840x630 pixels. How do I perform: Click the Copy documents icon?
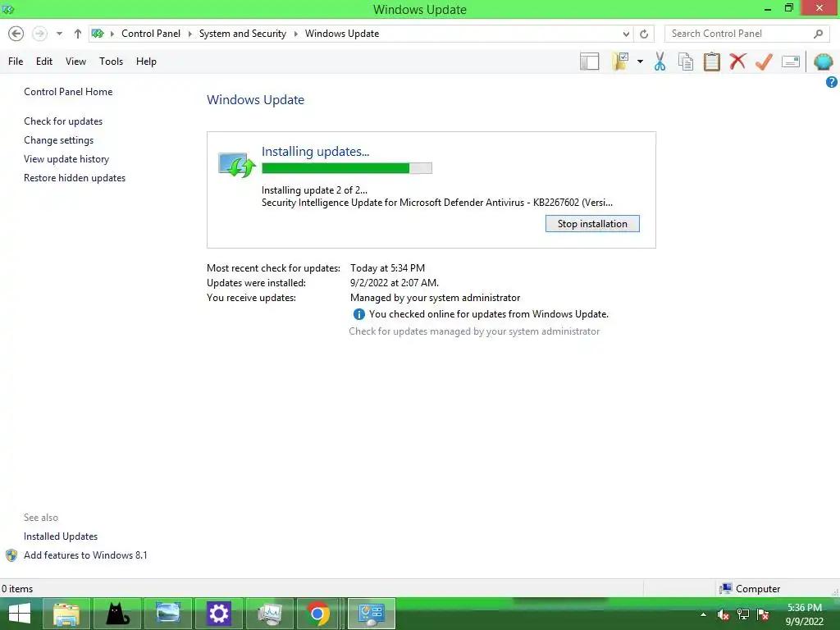point(686,62)
